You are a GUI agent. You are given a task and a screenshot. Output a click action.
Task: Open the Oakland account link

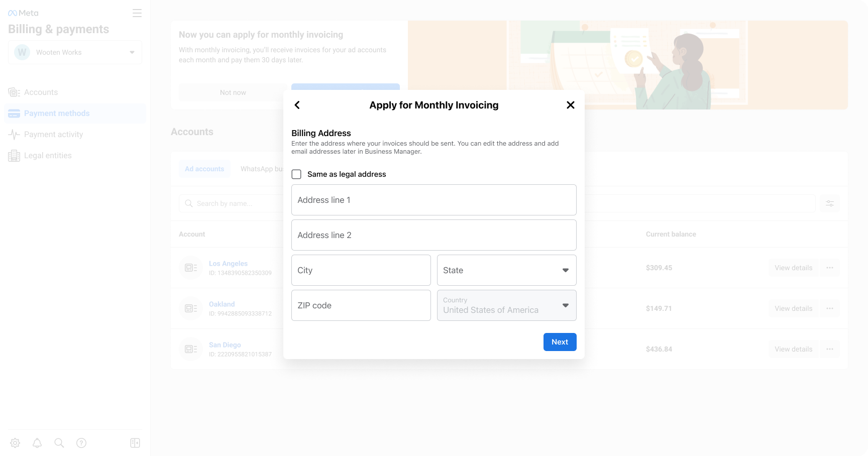tap(222, 304)
